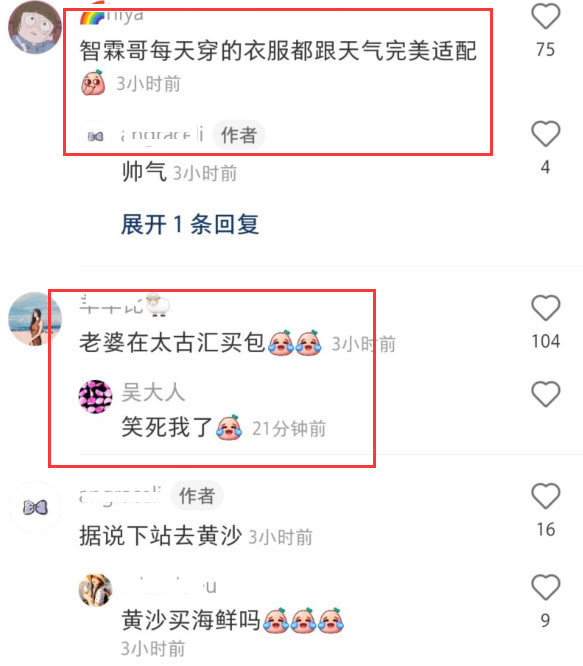This screenshot has width=583, height=666.
Task: Like the comment with 75 likes
Action: 546,16
